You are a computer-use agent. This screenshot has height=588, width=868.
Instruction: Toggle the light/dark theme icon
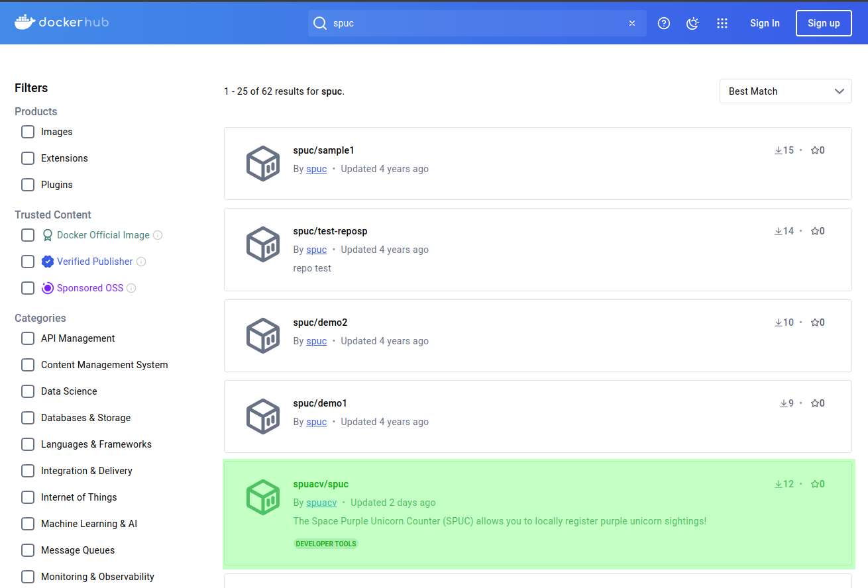point(693,23)
